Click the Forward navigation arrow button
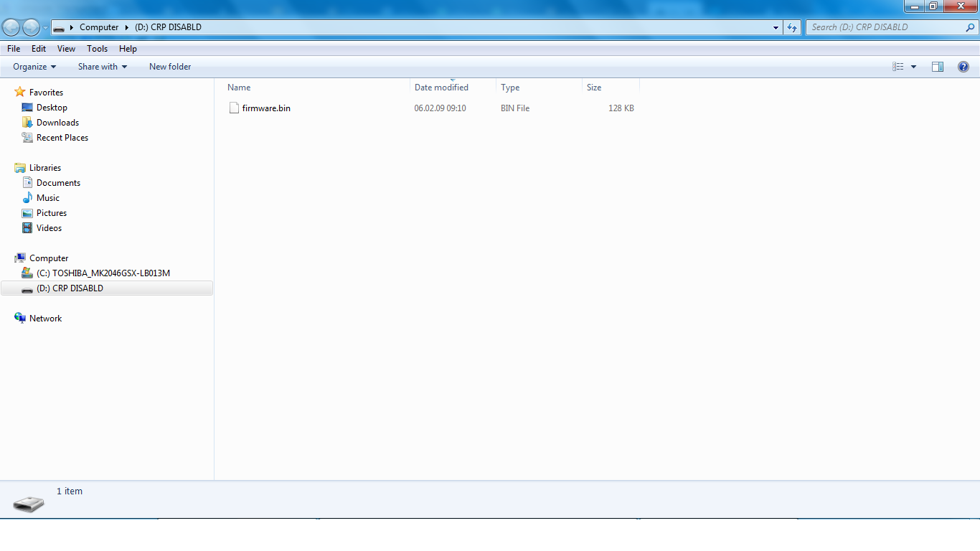This screenshot has height=551, width=980. point(31,27)
